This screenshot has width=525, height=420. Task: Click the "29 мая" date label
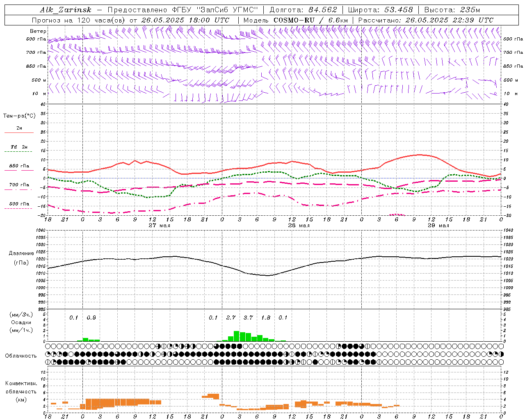click(438, 226)
